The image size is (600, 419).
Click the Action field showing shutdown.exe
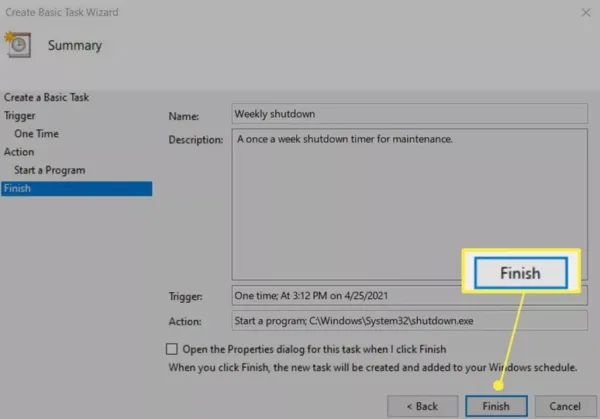point(409,321)
